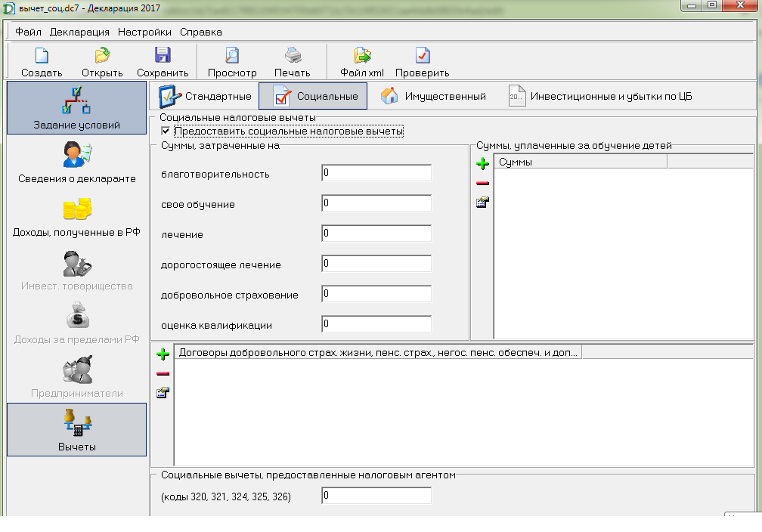The width and height of the screenshot is (762, 532).
Task: Run the Проверить check icon
Action: click(x=423, y=55)
